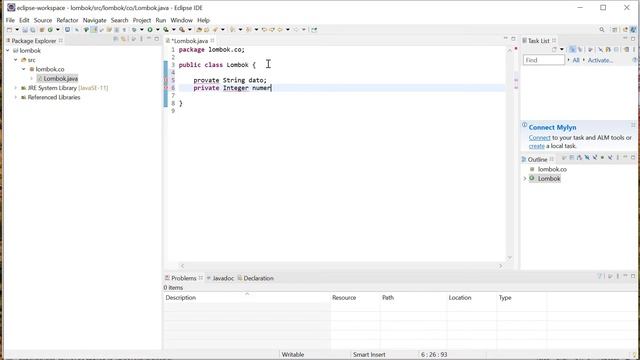Image resolution: width=640 pixels, height=360 pixels.
Task: Click the All filter link in Task List
Action: (x=576, y=60)
